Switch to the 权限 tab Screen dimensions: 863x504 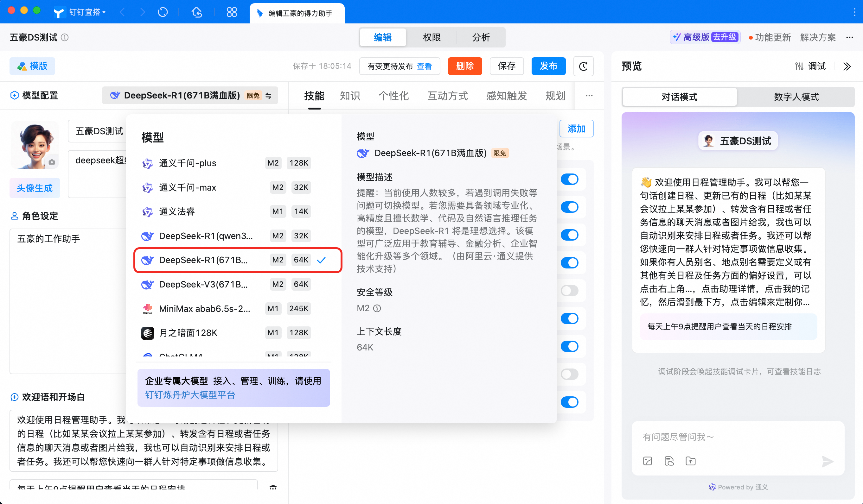[431, 37]
